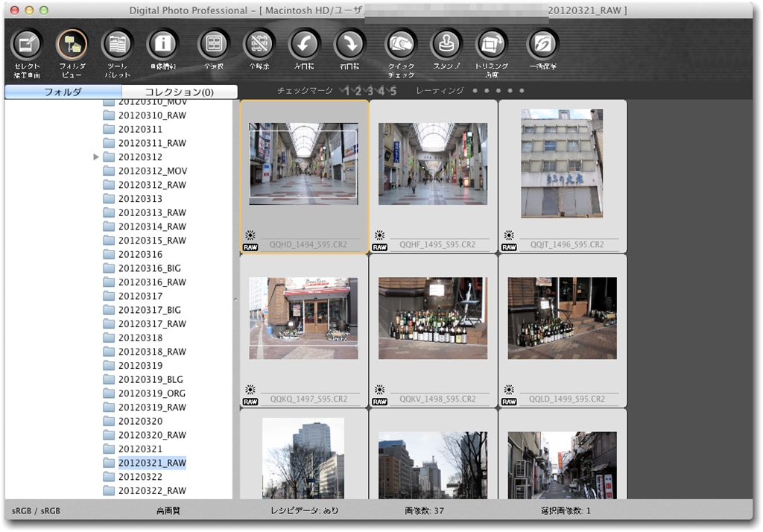Viewport: 763px width, 532px height.
Task: Open the Edit Image window (セレクト編集画面)
Action: [27, 45]
